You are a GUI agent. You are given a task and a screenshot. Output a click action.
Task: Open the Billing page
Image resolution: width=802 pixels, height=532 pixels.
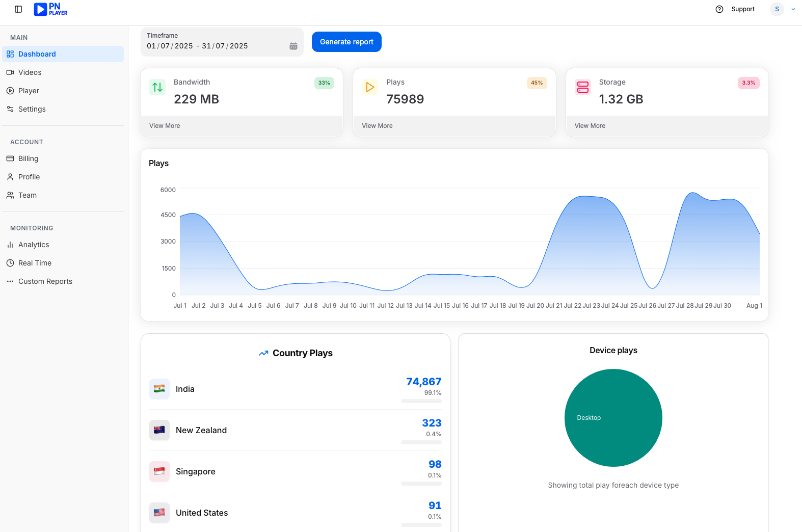29,158
